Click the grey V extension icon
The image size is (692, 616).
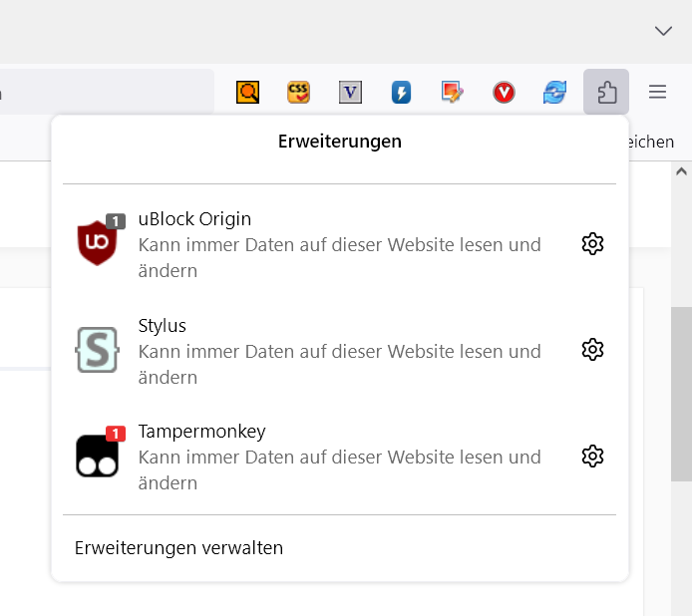[350, 93]
